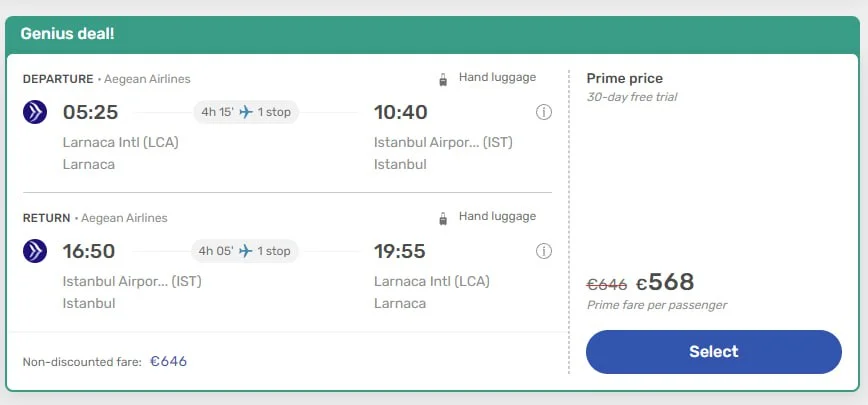
Task: Click the 05:25 departure time
Action: [91, 112]
